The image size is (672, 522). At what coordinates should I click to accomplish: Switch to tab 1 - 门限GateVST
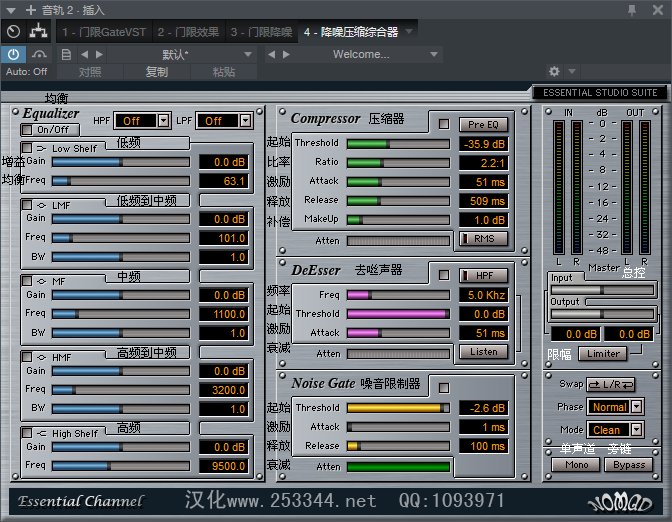click(x=104, y=32)
